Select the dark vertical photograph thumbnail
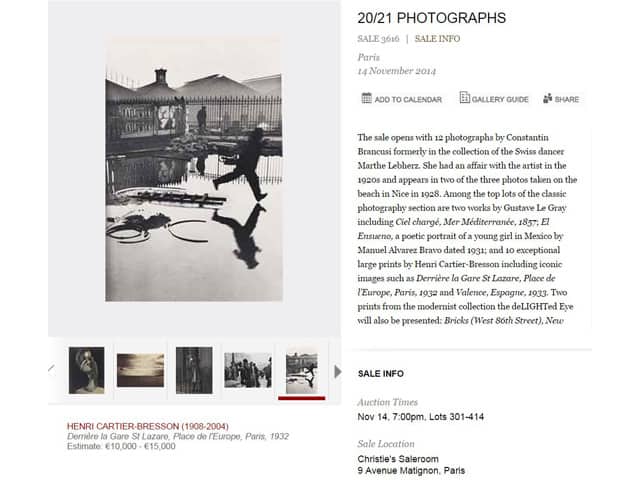 (194, 370)
